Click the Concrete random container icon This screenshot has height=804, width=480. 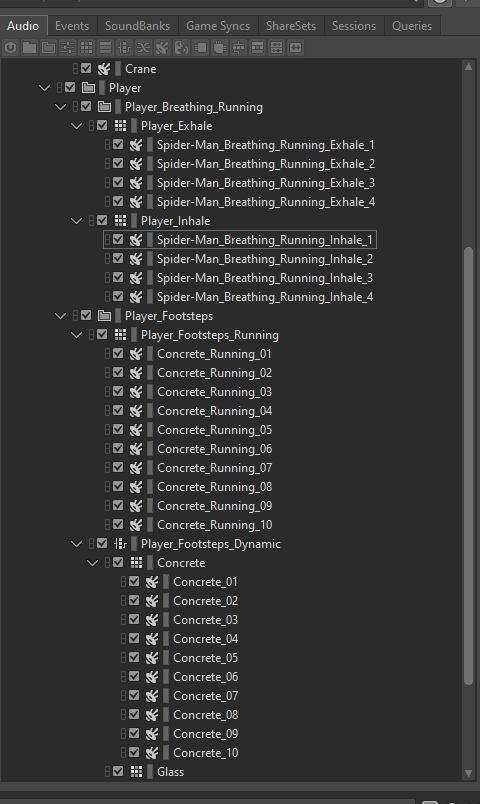click(x=136, y=562)
